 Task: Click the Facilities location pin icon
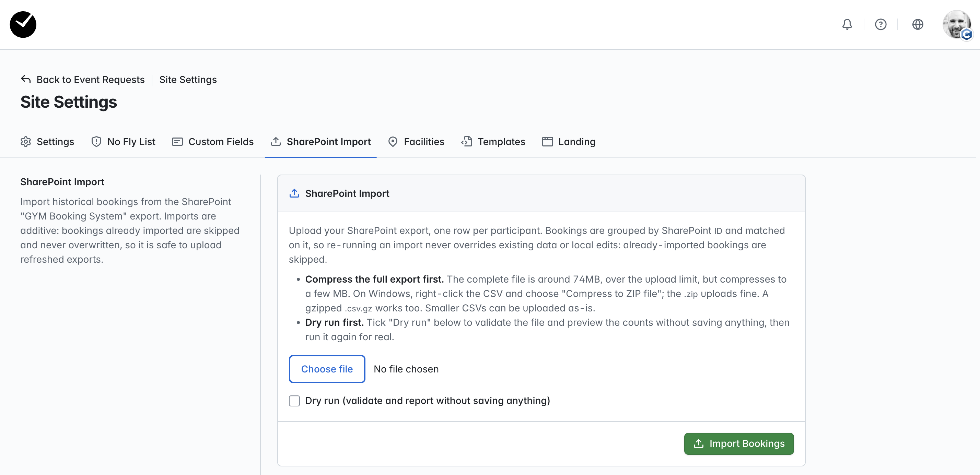[x=393, y=142]
